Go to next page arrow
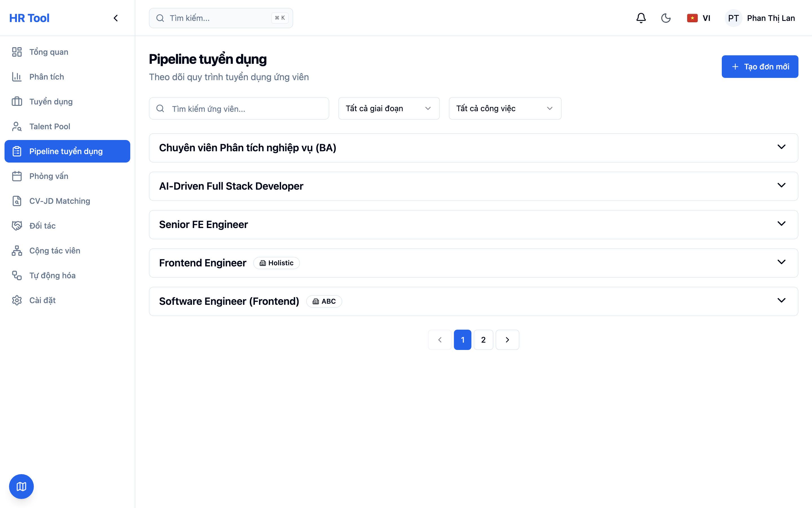Viewport: 812px width, 508px height. point(507,340)
